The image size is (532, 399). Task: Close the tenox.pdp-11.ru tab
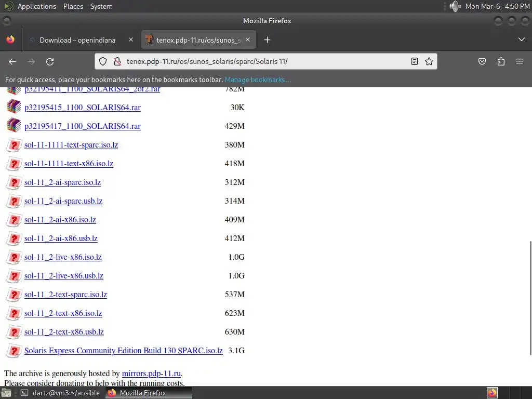(x=248, y=39)
